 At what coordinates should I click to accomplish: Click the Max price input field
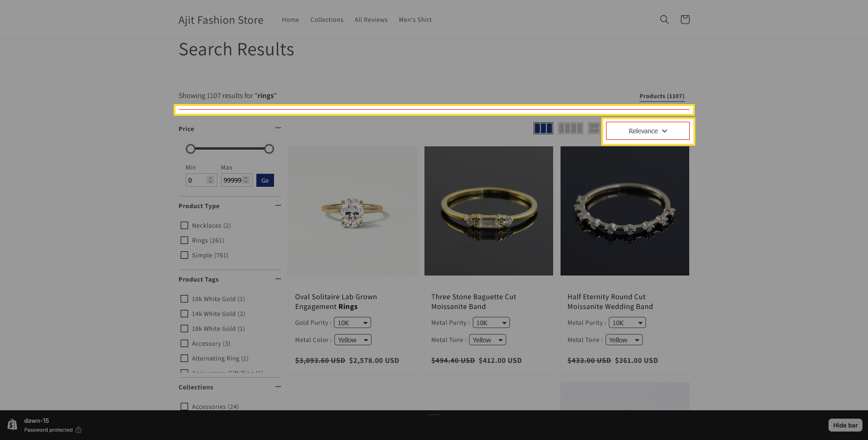[x=232, y=180]
